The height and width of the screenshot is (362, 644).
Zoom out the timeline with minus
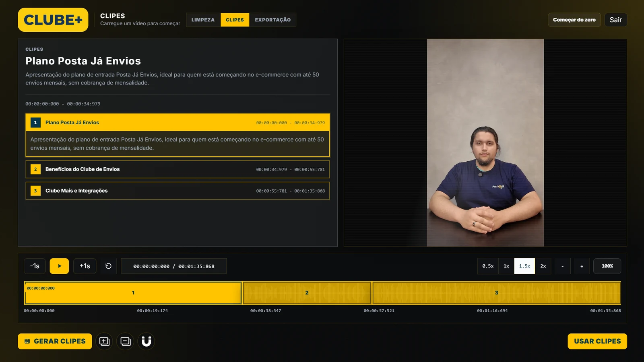click(x=563, y=266)
